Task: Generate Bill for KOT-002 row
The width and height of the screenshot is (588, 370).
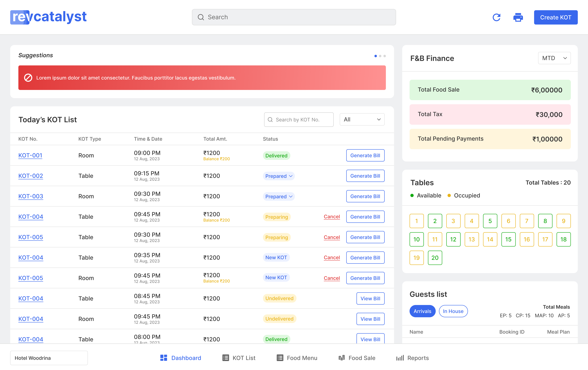Action: [365, 176]
